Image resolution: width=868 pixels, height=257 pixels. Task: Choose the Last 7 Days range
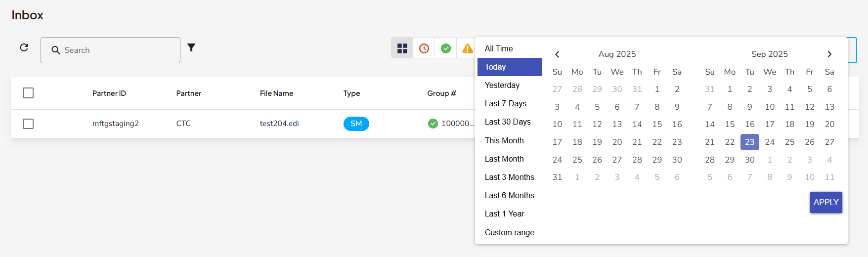506,103
